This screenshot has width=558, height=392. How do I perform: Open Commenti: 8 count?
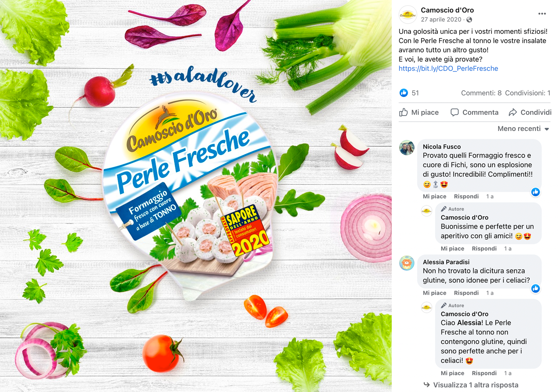[481, 93]
